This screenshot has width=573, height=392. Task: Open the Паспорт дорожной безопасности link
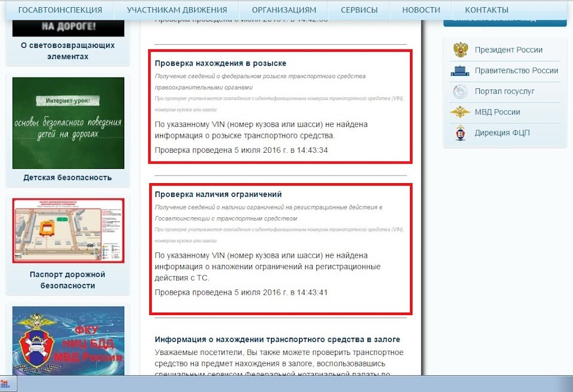[x=67, y=280]
